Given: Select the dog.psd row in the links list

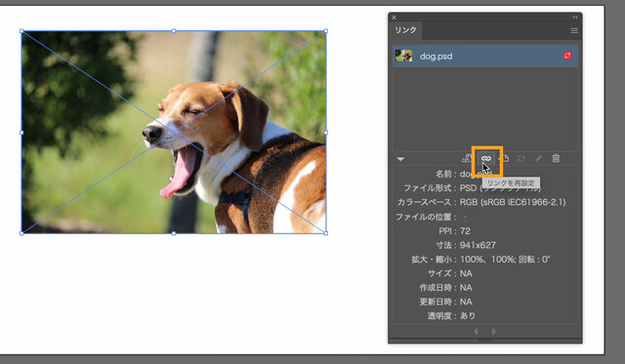Looking at the screenshot, I should pyautogui.click(x=485, y=56).
